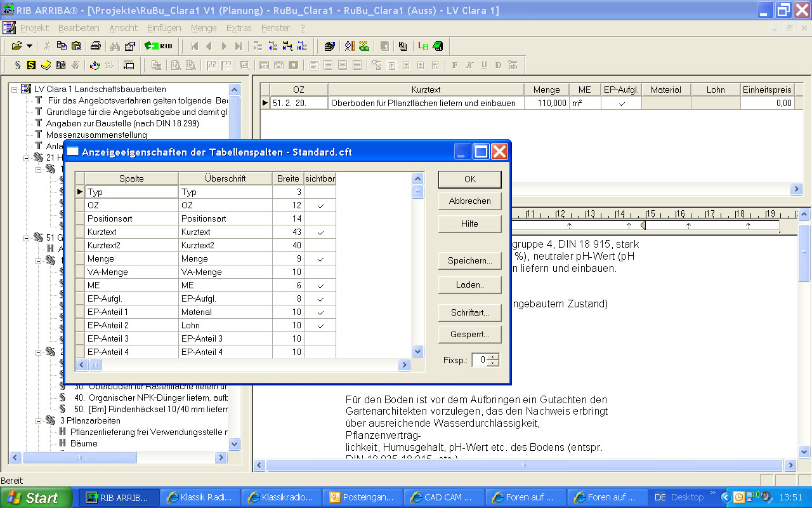Open the Einfügen menu
This screenshot has width=812, height=508.
click(x=164, y=28)
